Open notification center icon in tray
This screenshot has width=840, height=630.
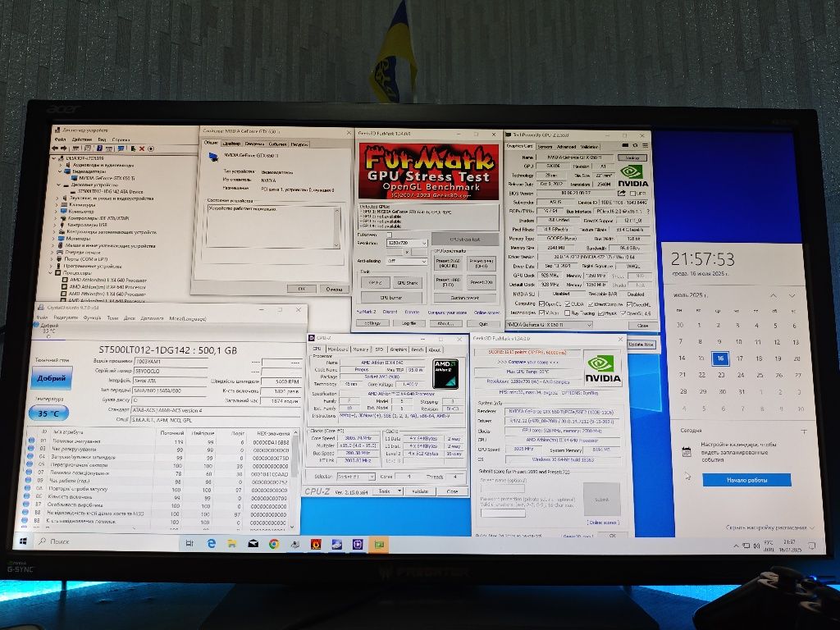tap(811, 546)
